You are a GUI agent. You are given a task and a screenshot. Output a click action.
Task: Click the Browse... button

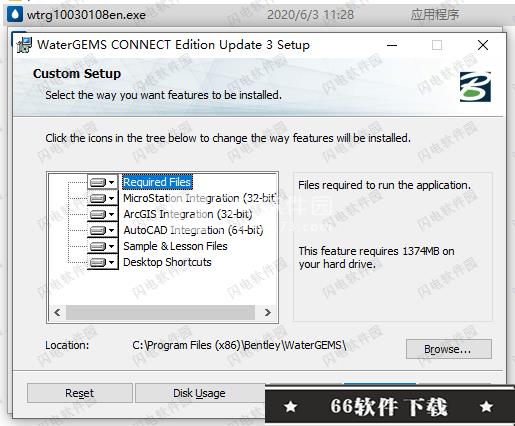[x=449, y=349]
